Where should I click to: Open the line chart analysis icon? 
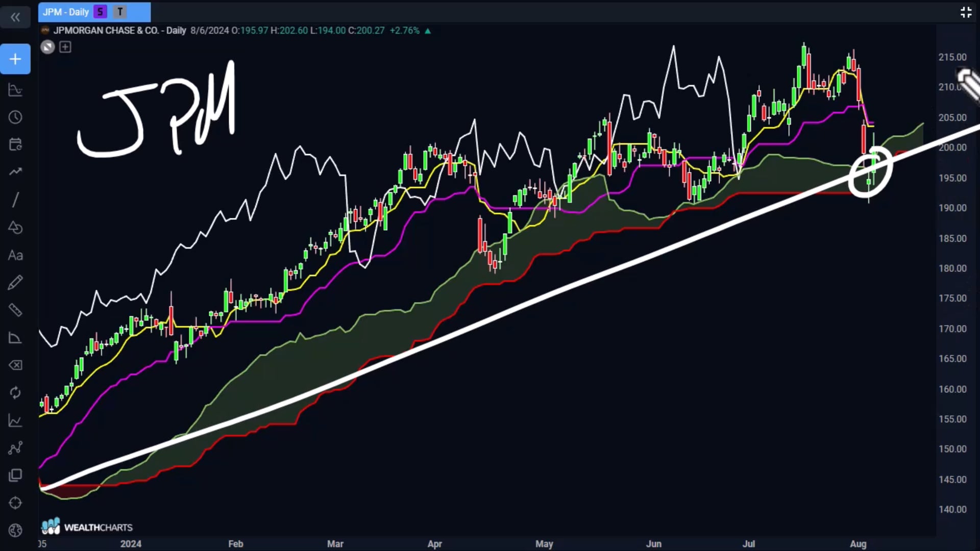click(15, 421)
